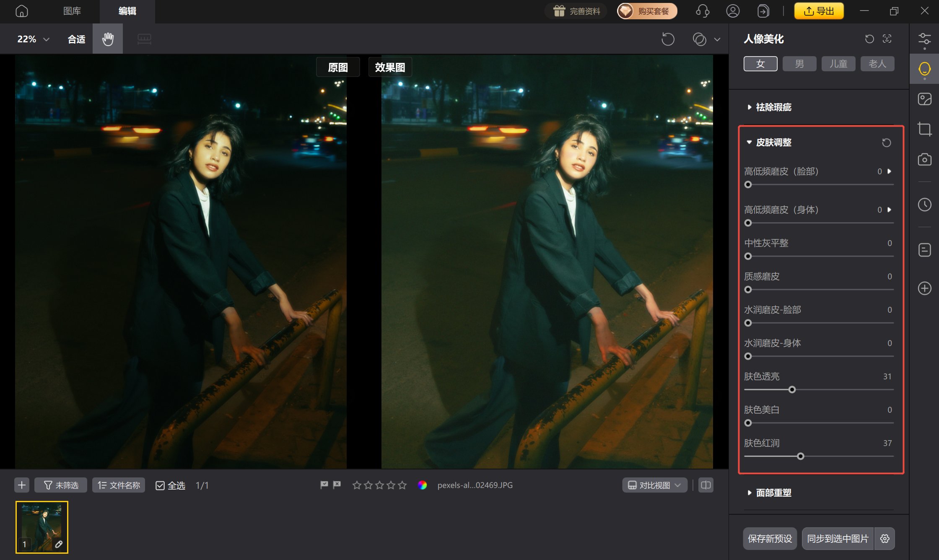Select the hand pan tool
This screenshot has height=560, width=939.
[x=108, y=39]
